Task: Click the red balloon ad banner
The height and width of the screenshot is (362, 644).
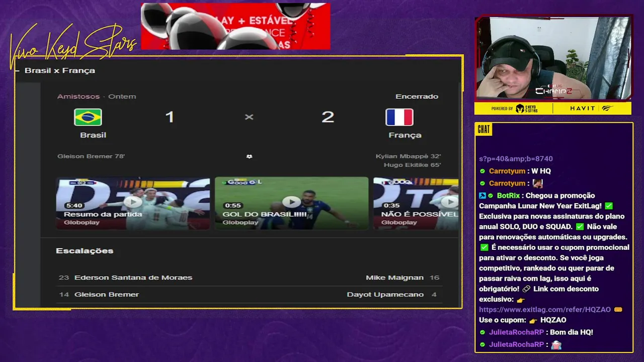Action: (235, 26)
